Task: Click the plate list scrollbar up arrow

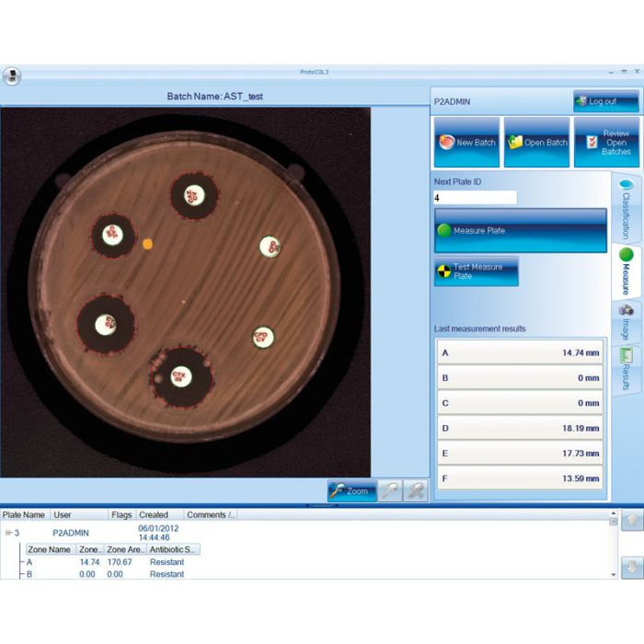Action: pyautogui.click(x=614, y=513)
